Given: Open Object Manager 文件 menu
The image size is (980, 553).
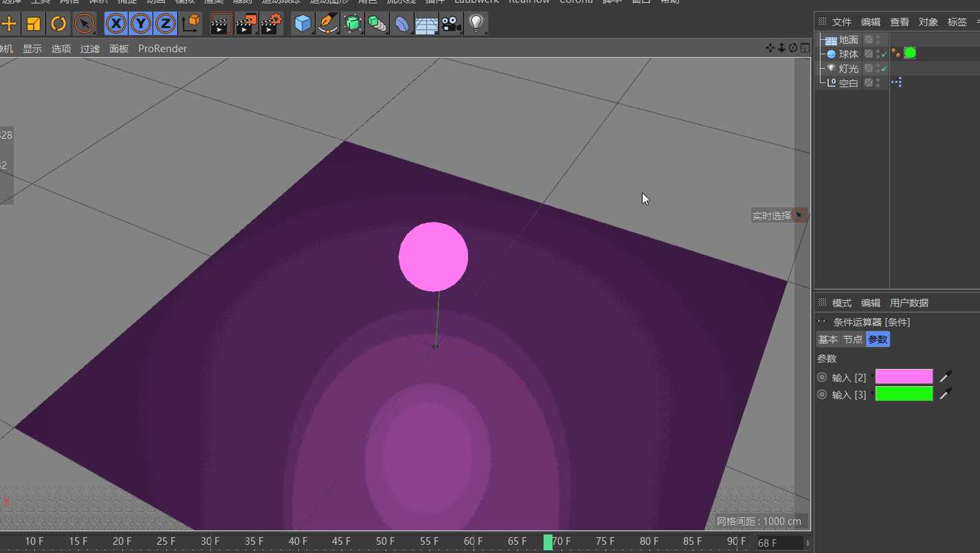Looking at the screenshot, I should point(841,22).
